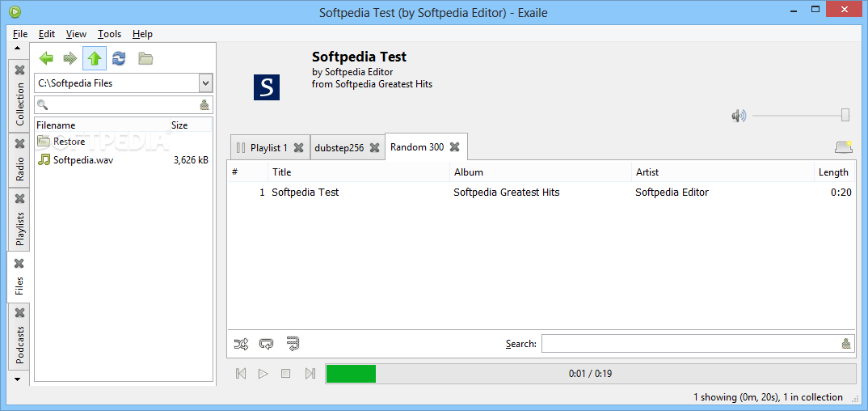
Task: Close the Files side panel tab
Action: coord(20,263)
